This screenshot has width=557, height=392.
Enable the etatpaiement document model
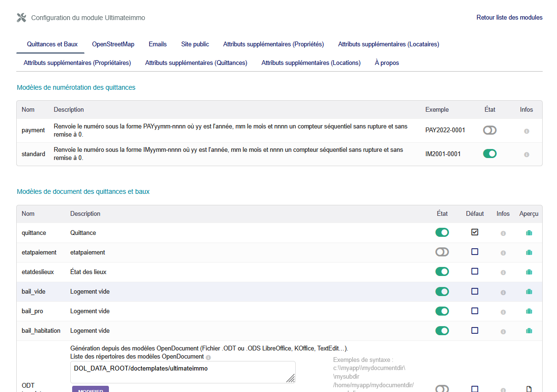point(442,252)
